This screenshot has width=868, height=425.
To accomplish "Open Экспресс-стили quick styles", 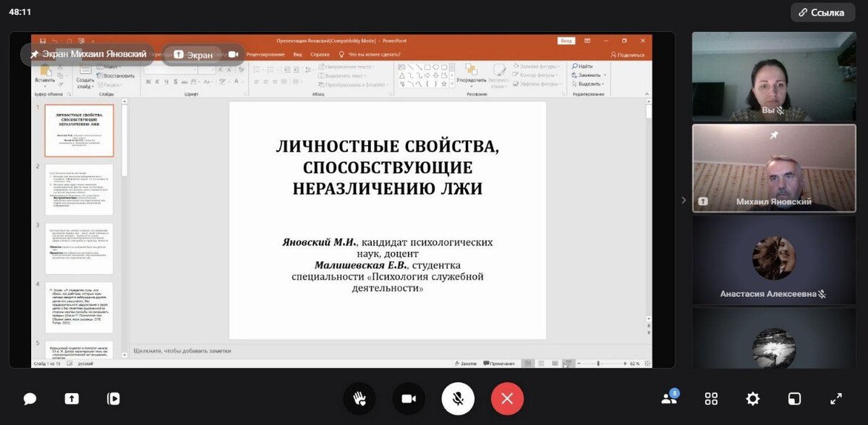I will [x=498, y=76].
